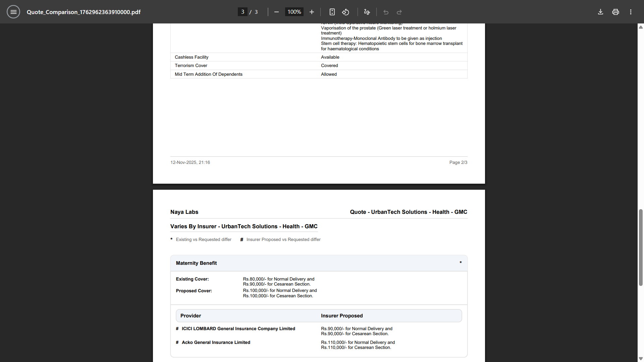Image resolution: width=644 pixels, height=362 pixels.
Task: Undo the last annotation
Action: tap(385, 12)
